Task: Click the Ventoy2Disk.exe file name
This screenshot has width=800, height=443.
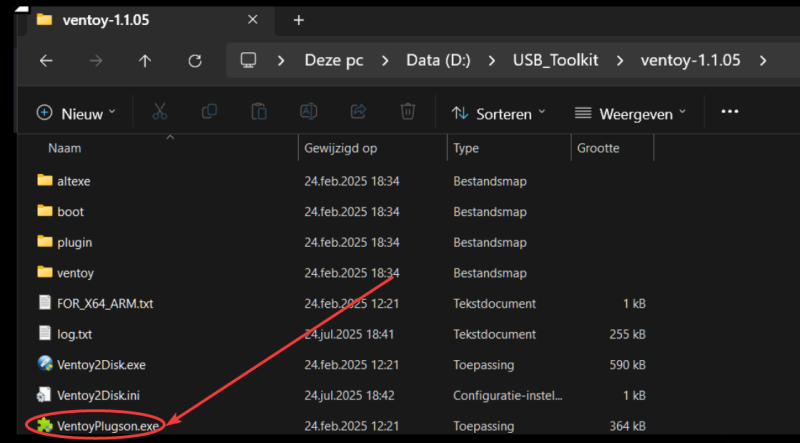Action: click(x=102, y=365)
